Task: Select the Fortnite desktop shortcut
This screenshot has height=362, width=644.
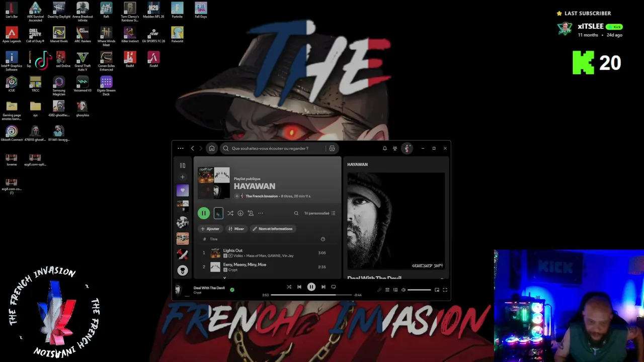Action: [177, 11]
